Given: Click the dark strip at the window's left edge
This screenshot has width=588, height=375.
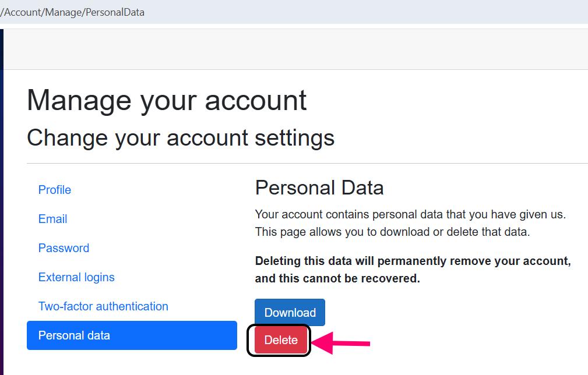Looking at the screenshot, I should (1, 204).
